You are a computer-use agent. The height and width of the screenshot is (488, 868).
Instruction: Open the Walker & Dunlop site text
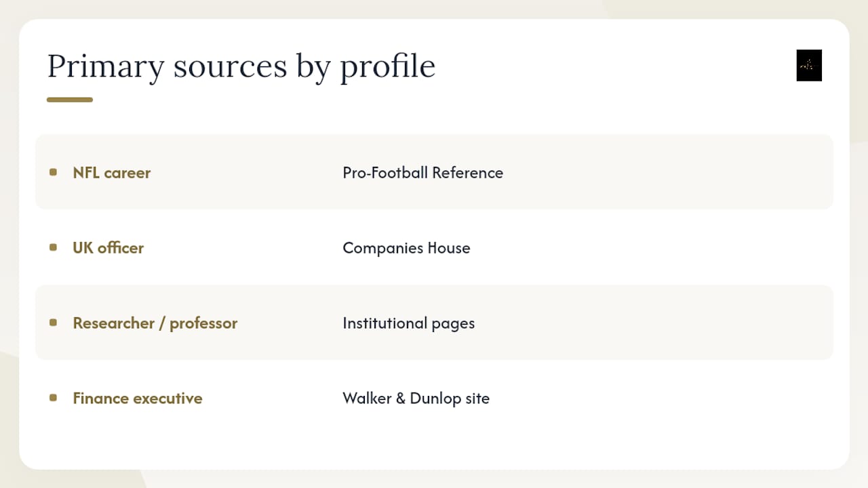pyautogui.click(x=416, y=399)
